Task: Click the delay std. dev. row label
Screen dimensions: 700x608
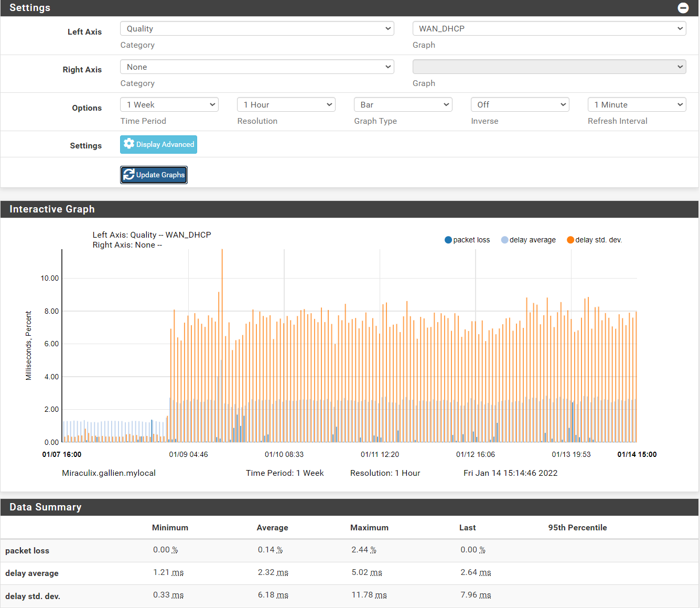Action: click(33, 596)
